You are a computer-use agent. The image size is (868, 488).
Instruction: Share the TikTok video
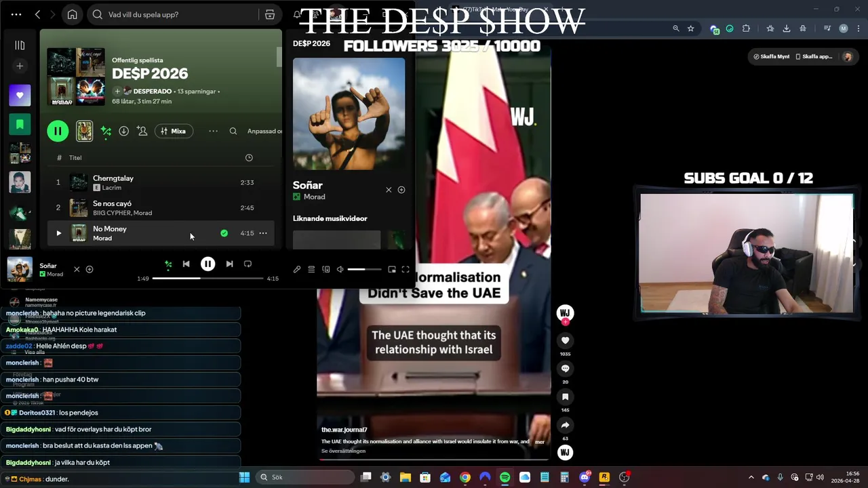click(x=565, y=425)
